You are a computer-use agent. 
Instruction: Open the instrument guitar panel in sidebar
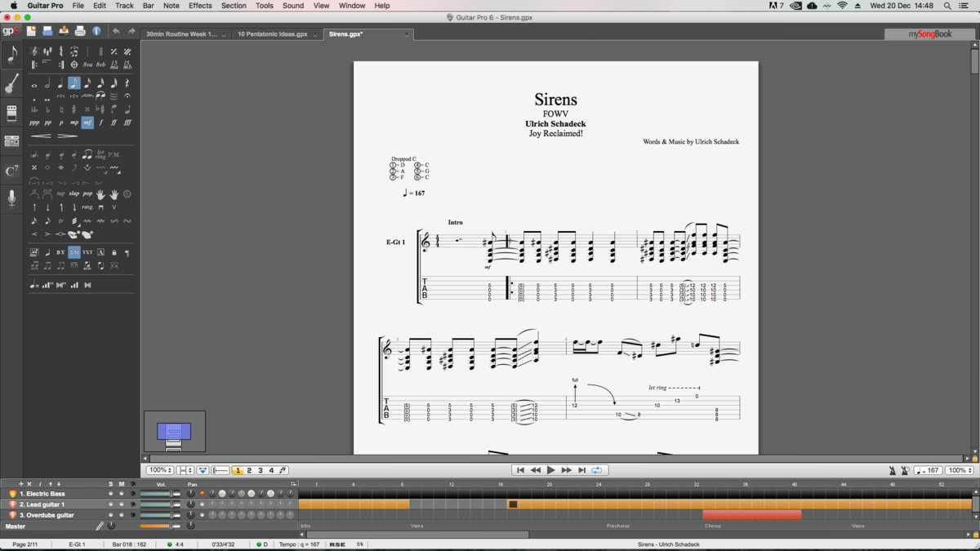(11, 84)
